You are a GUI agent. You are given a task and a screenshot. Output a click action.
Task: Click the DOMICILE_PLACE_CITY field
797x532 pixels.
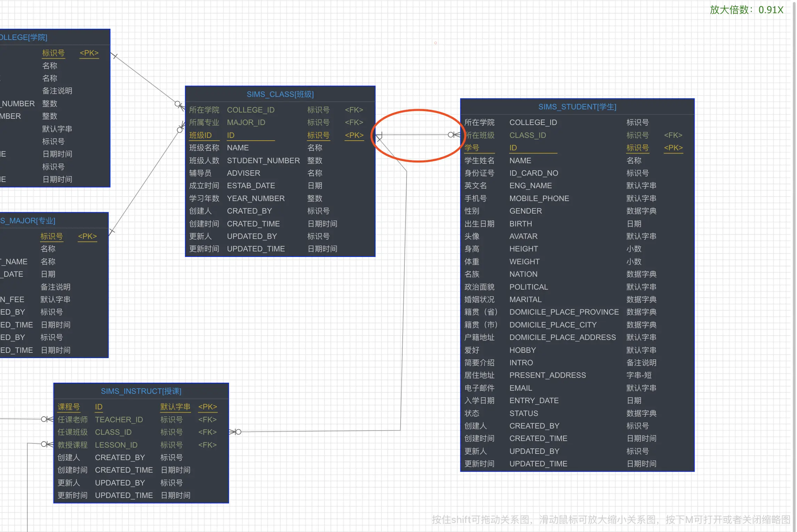(553, 325)
